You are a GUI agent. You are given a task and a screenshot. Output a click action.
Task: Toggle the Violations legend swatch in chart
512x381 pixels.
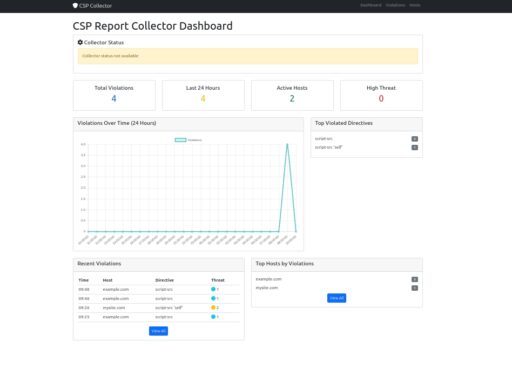(x=180, y=140)
